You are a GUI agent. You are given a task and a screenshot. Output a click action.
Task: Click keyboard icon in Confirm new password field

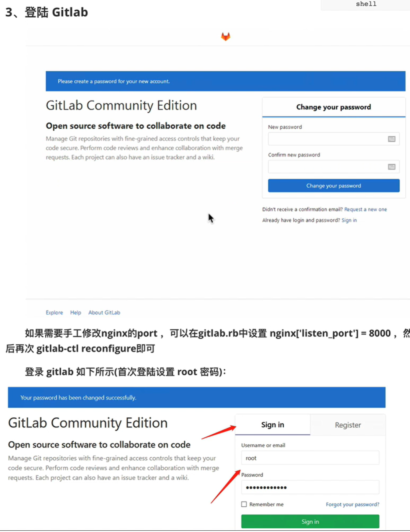pos(392,167)
